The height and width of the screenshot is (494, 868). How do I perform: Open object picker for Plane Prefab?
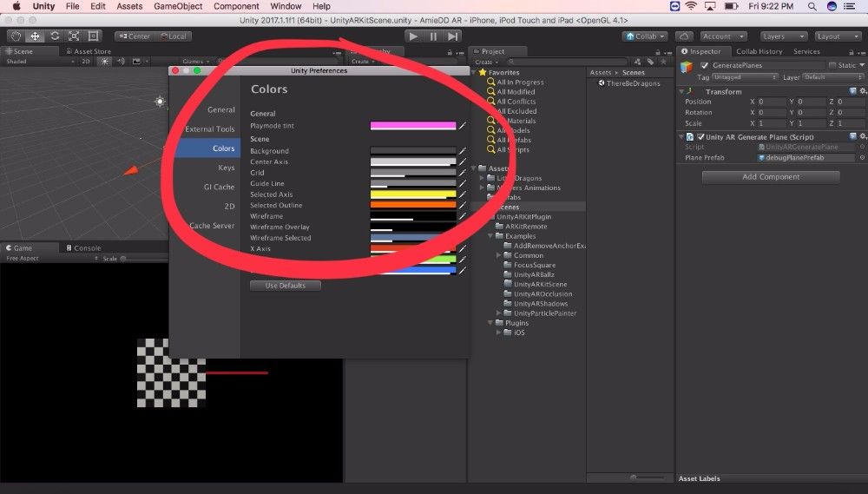[862, 158]
